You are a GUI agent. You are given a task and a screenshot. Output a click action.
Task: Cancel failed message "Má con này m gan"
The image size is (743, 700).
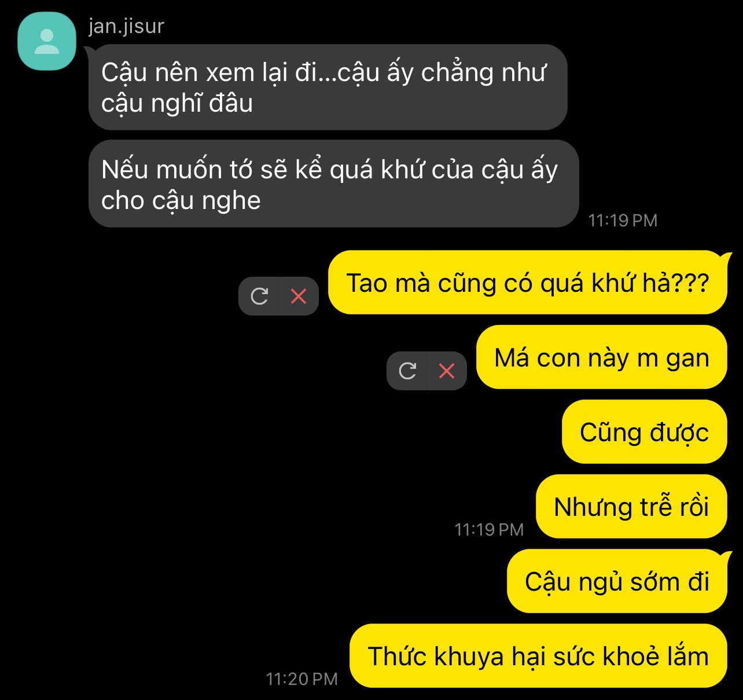(447, 371)
